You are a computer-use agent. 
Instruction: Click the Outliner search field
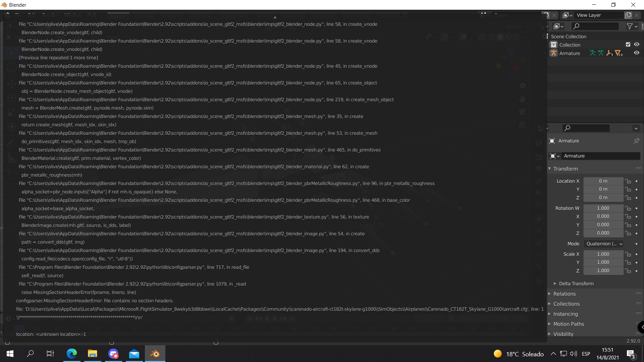[x=595, y=26]
